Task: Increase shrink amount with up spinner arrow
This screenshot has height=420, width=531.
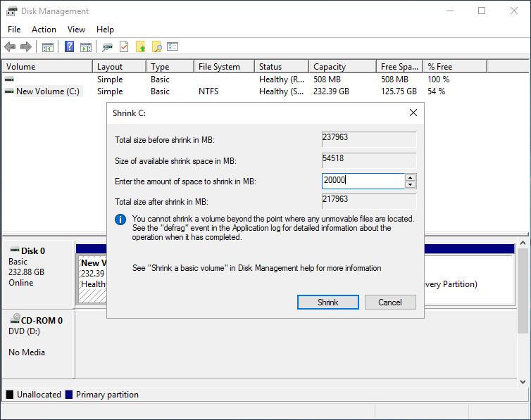Action: (x=410, y=177)
